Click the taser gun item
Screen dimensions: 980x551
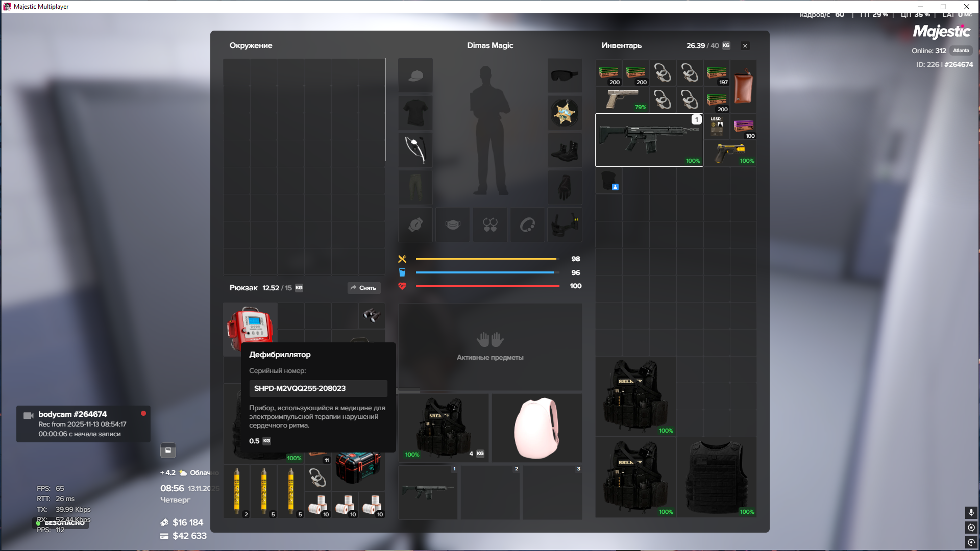pyautogui.click(x=730, y=153)
